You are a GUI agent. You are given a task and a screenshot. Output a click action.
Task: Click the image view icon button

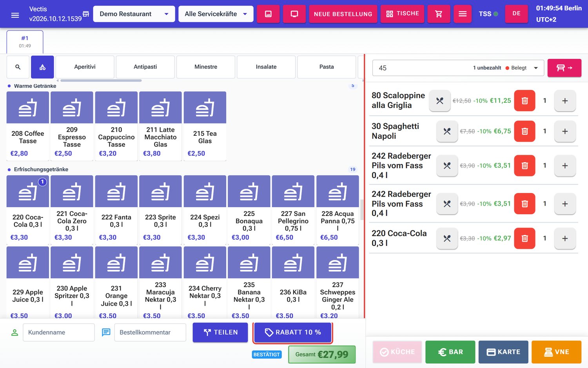(x=268, y=14)
